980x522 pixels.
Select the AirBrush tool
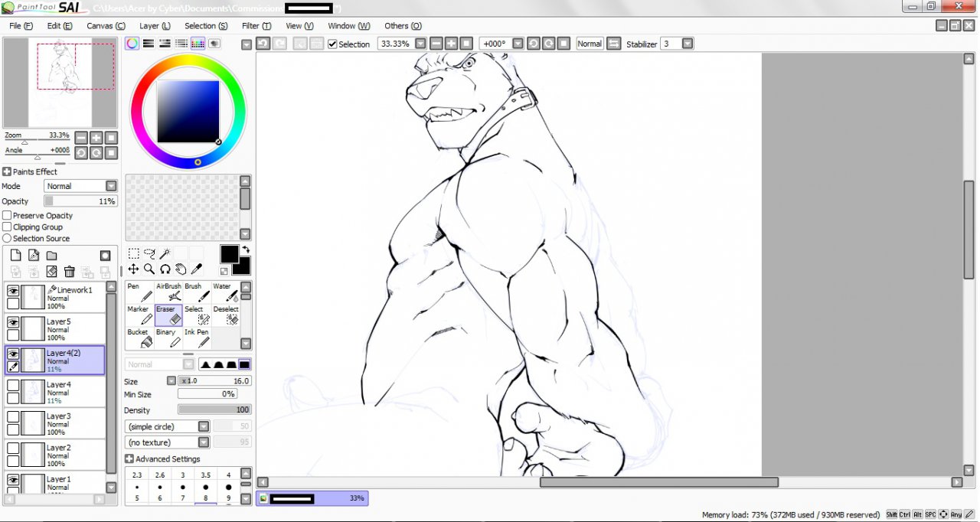(x=168, y=292)
